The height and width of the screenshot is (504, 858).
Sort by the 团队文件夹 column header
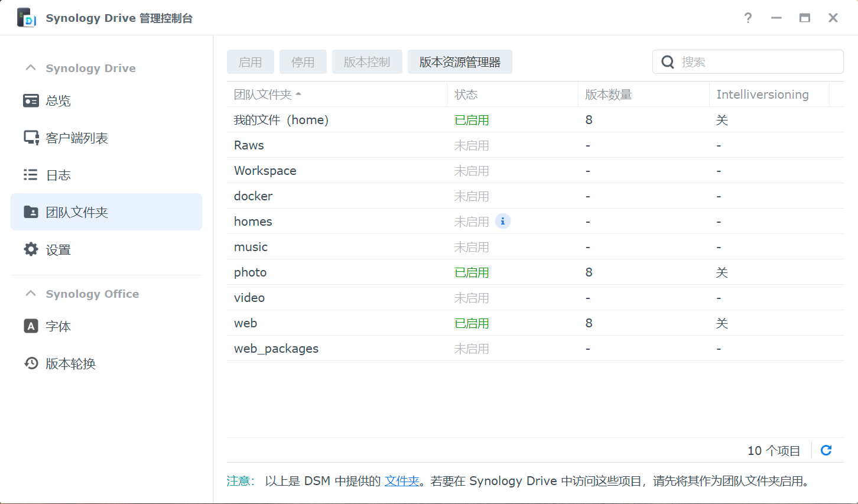[263, 95]
